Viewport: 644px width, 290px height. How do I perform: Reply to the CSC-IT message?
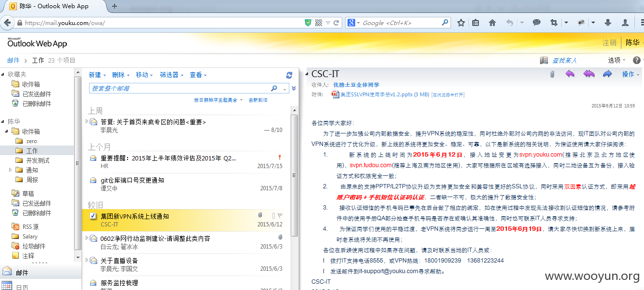[570, 74]
